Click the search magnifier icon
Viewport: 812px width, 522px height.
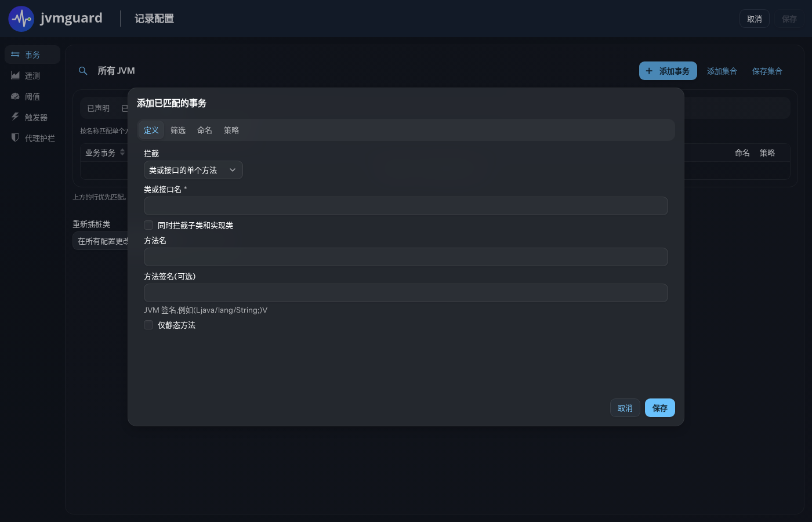(x=83, y=71)
